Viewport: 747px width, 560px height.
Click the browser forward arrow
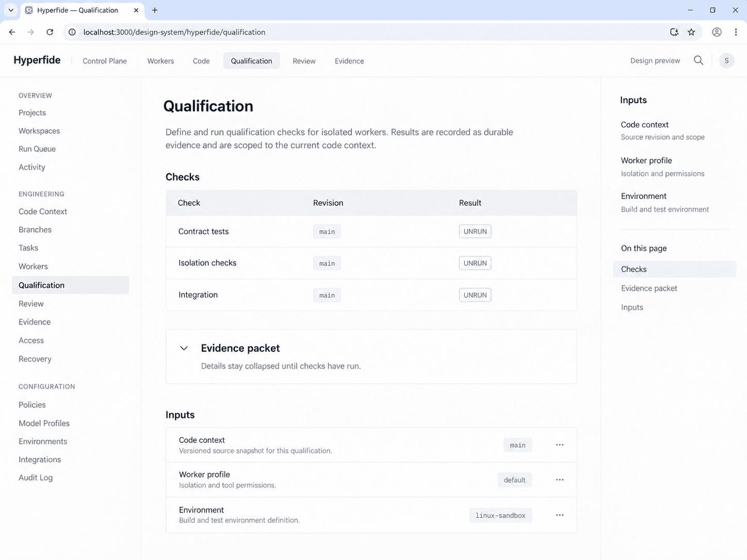[x=31, y=32]
